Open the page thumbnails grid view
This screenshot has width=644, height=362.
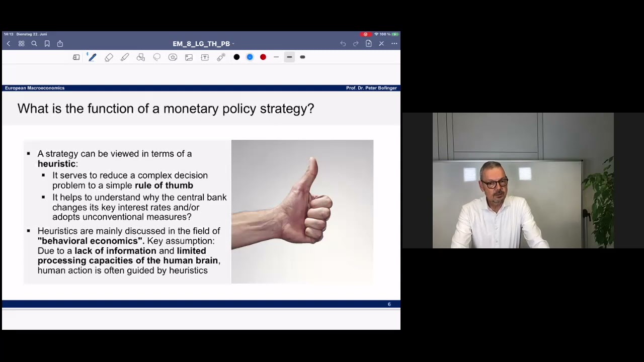click(21, 44)
